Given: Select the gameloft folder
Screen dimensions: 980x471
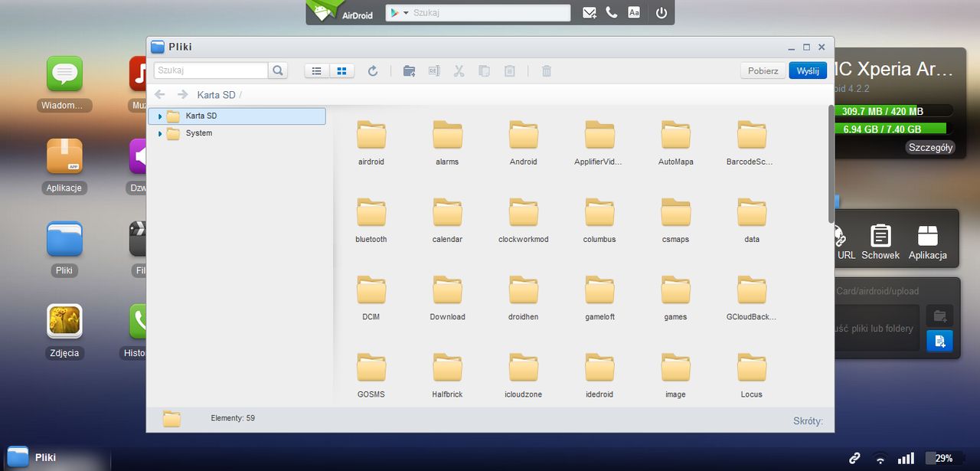Looking at the screenshot, I should (599, 297).
